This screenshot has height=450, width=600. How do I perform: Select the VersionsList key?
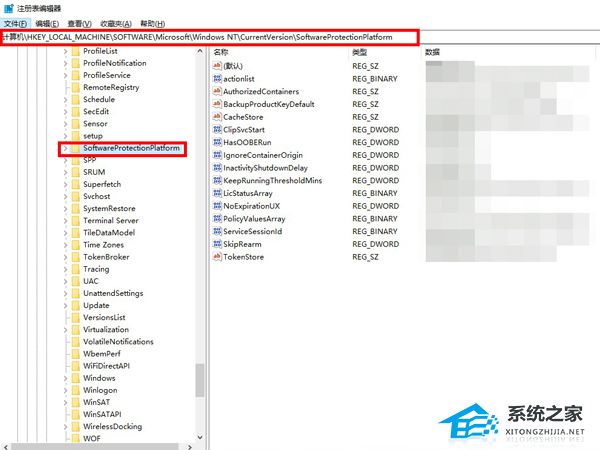coord(104,318)
